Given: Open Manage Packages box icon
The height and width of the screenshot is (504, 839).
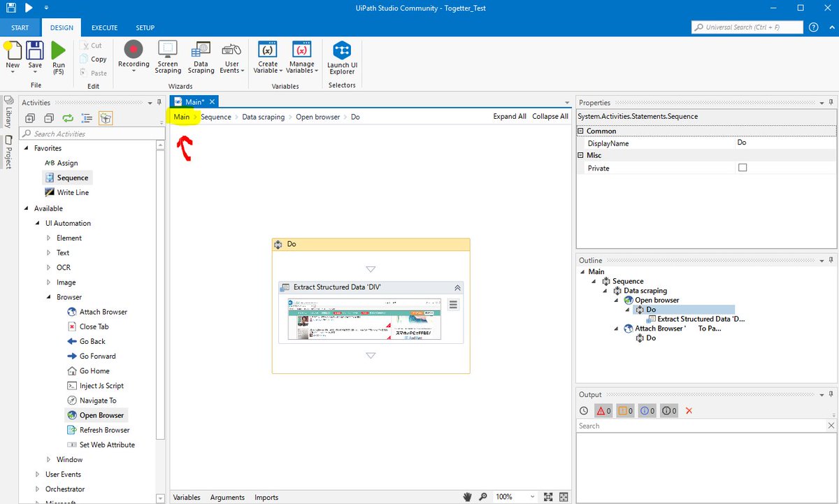Looking at the screenshot, I should (x=106, y=118).
